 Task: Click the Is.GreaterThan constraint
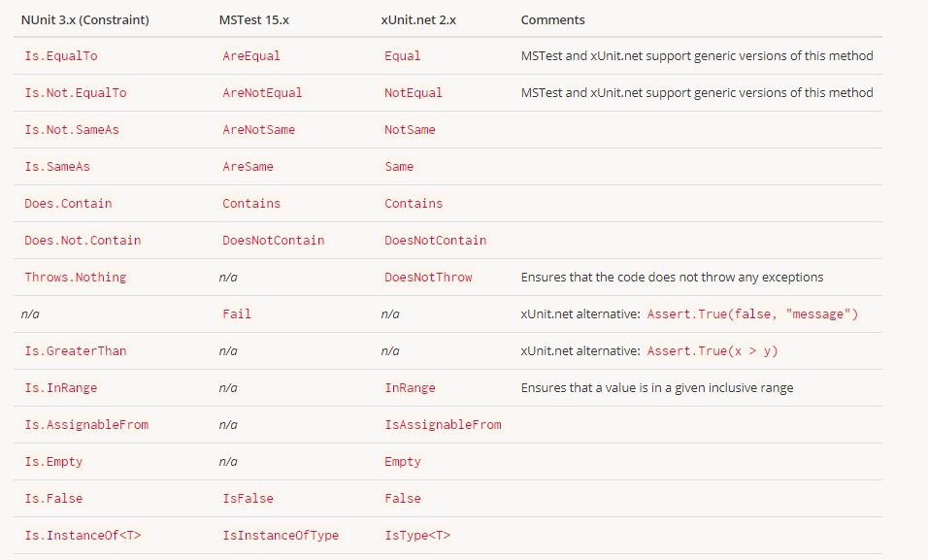(76, 351)
